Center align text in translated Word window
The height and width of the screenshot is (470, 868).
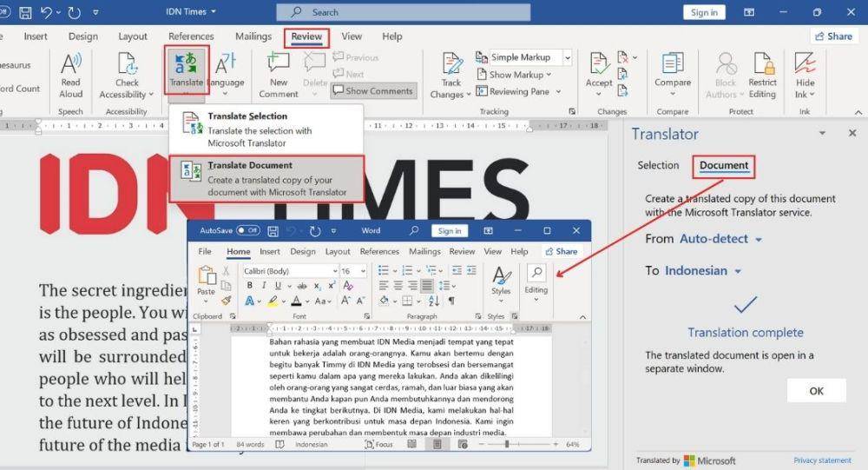(x=398, y=286)
